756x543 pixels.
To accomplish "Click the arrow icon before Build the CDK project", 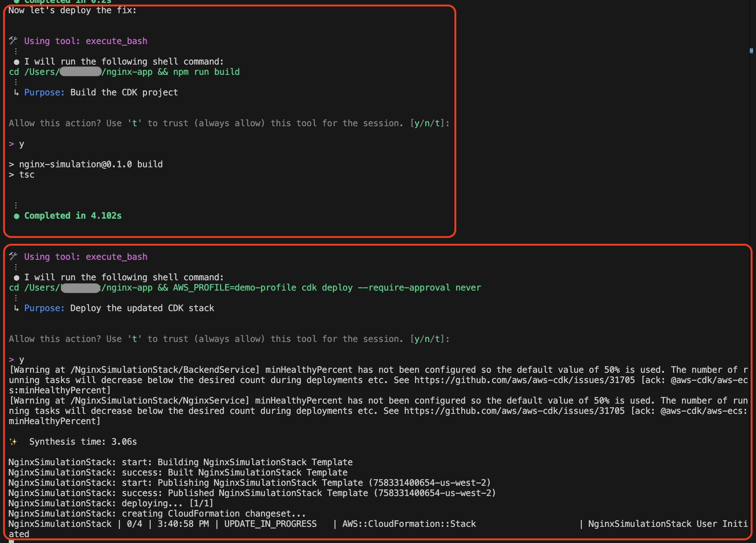I will pos(16,92).
